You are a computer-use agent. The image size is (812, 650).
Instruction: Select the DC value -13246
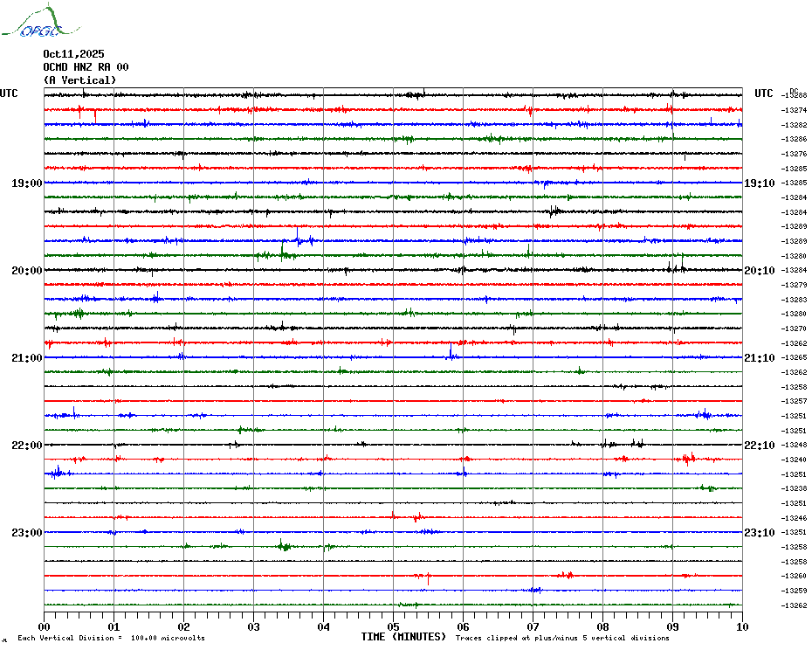[795, 518]
